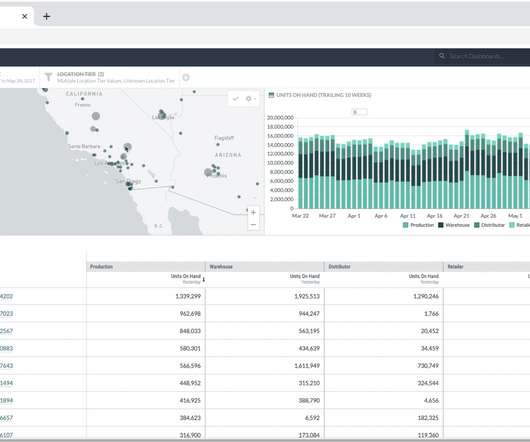This screenshot has width=530, height=442.
Task: Click the Mar 22 axis label
Action: (300, 216)
